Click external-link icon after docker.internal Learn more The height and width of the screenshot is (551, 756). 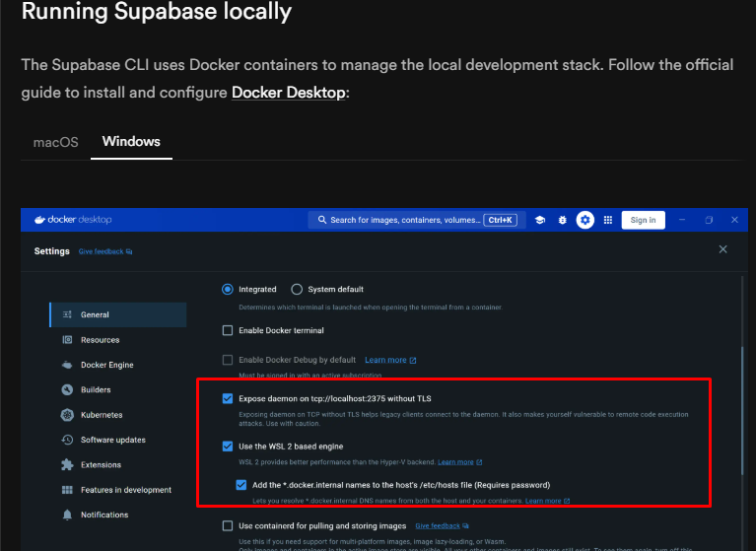tap(567, 501)
